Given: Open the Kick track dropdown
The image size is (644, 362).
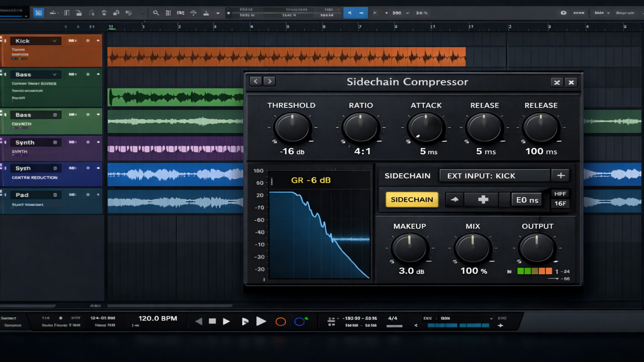Looking at the screenshot, I should click(x=55, y=41).
